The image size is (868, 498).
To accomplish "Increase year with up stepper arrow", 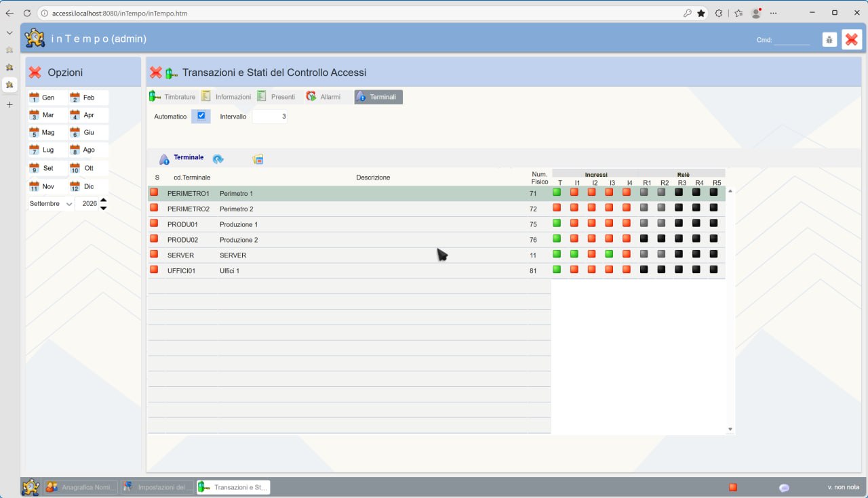I will pyautogui.click(x=103, y=200).
